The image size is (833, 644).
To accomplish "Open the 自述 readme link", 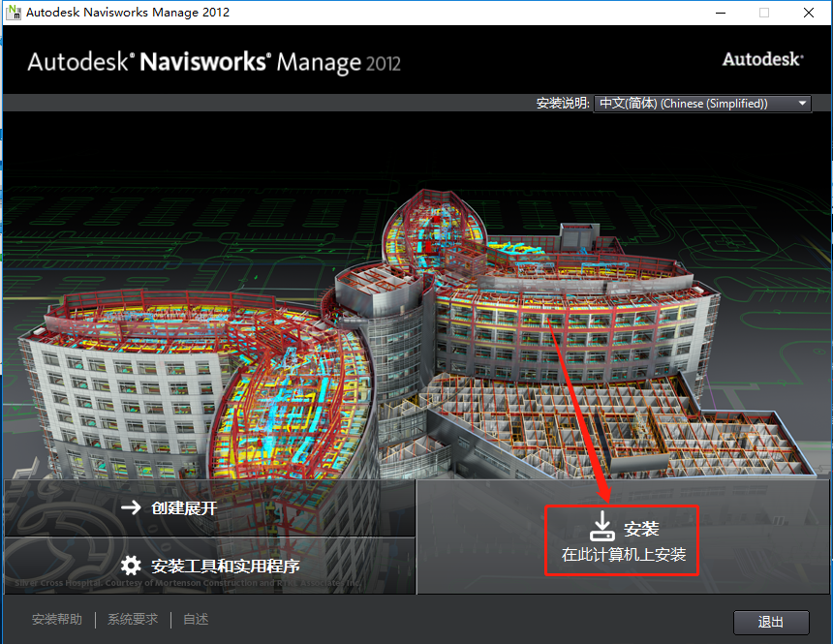I will pos(196,620).
